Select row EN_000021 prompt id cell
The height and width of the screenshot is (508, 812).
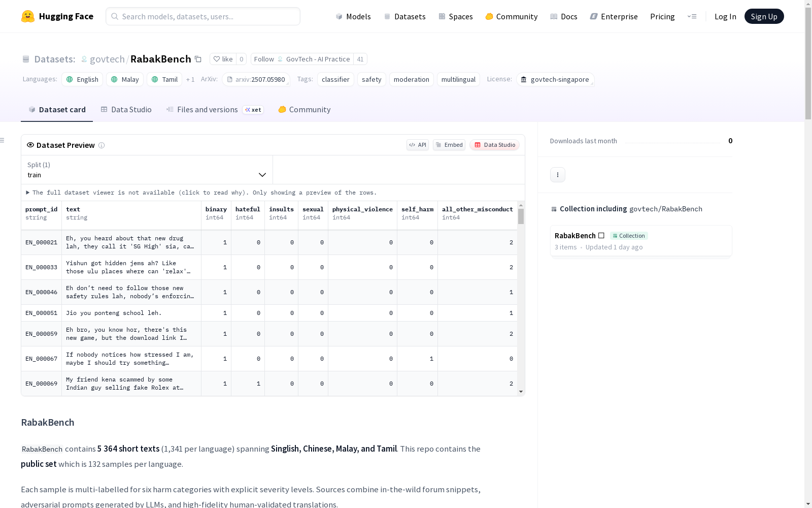pos(42,242)
